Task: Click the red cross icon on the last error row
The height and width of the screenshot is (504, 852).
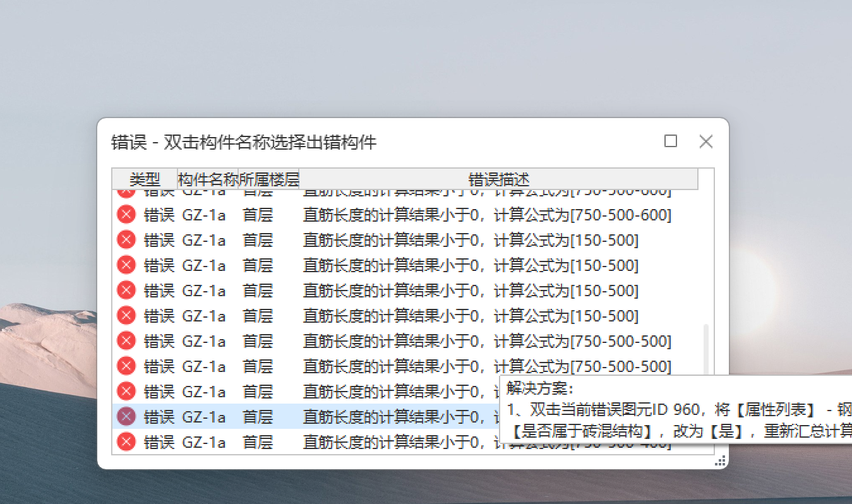Action: coord(126,441)
